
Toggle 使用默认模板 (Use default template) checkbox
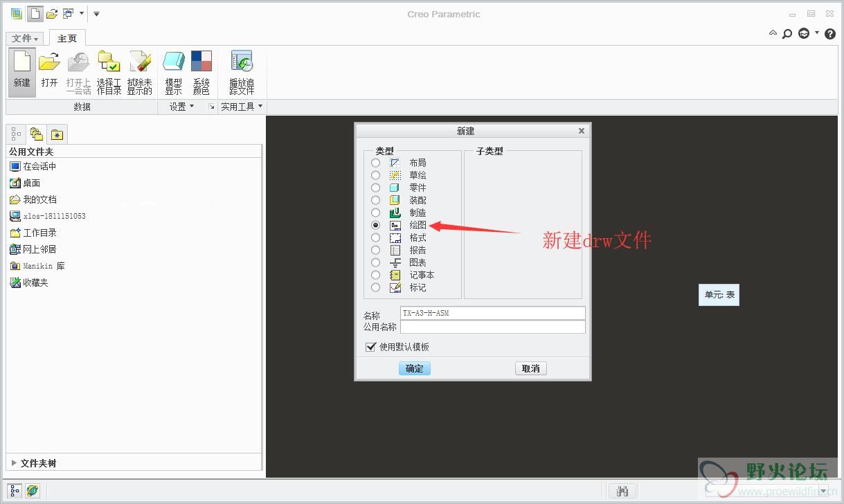[x=370, y=347]
